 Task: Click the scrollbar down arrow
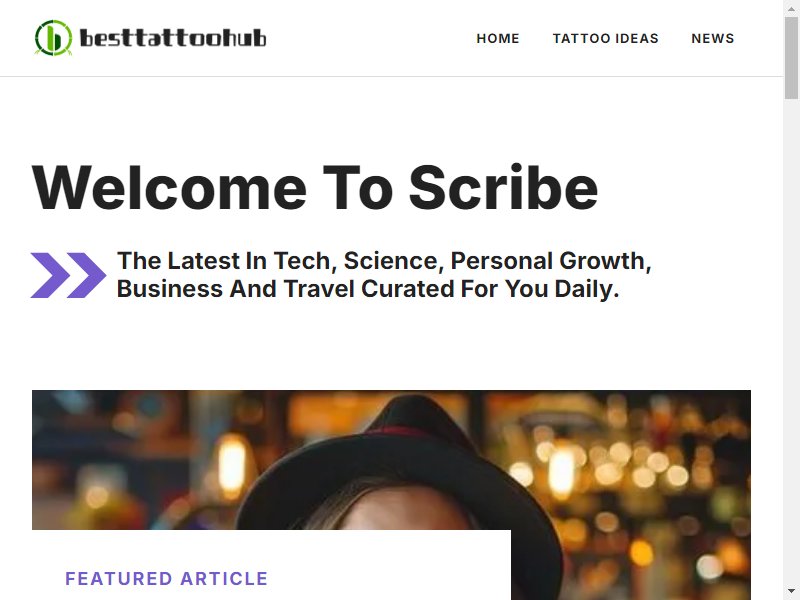[792, 592]
